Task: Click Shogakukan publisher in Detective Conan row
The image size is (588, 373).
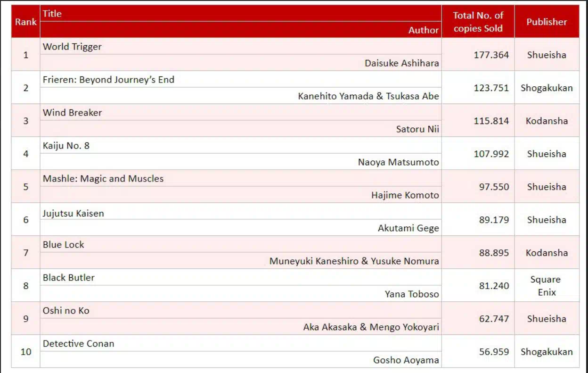Action: click(547, 352)
